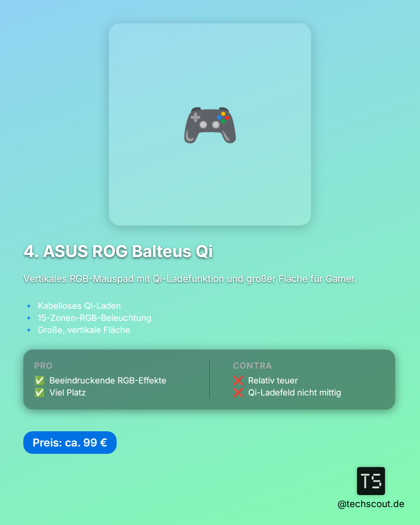420x525 pixels.
Task: Open the @techscout.de handle link
Action: [371, 504]
